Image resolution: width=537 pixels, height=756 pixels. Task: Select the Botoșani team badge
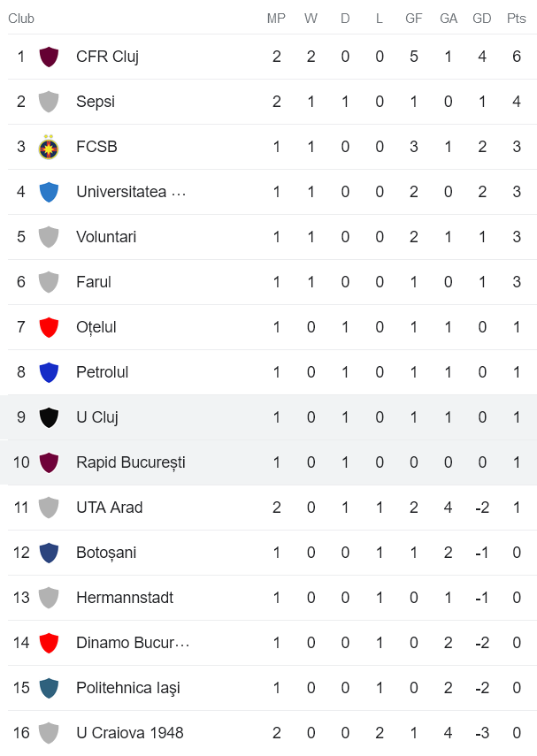point(50,552)
